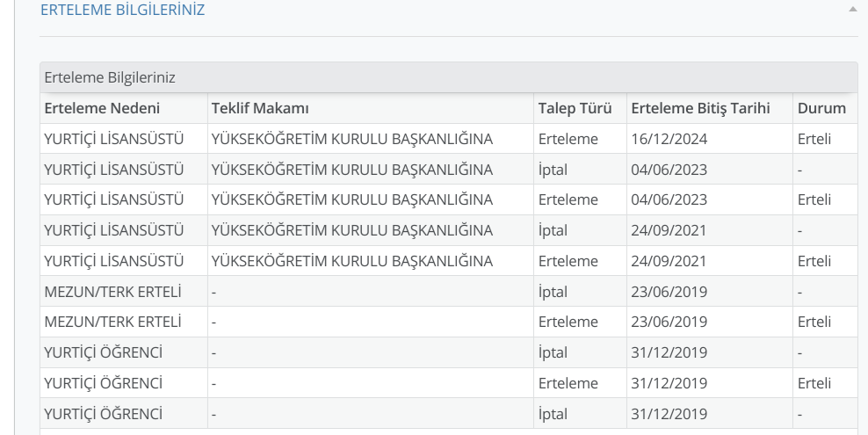Select the Erteli status for 23/06/2019
The image size is (868, 435).
click(814, 323)
